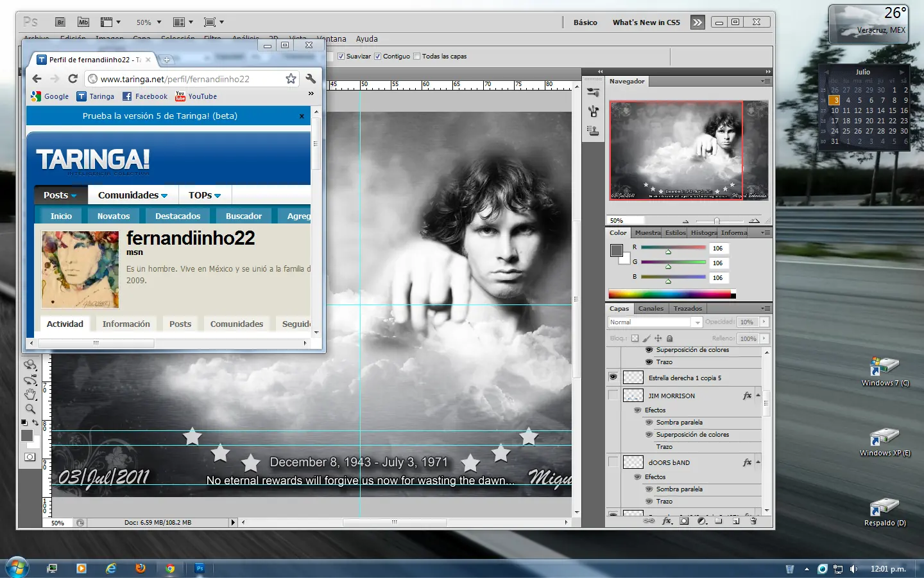This screenshot has width=924, height=578.
Task: Open the Relleno slider arrow
Action: pyautogui.click(x=764, y=338)
